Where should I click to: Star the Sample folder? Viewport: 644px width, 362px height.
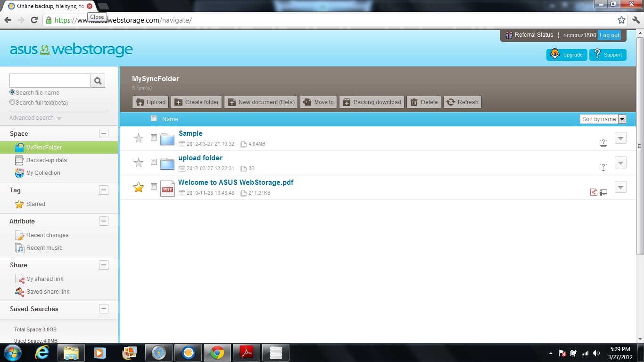139,138
